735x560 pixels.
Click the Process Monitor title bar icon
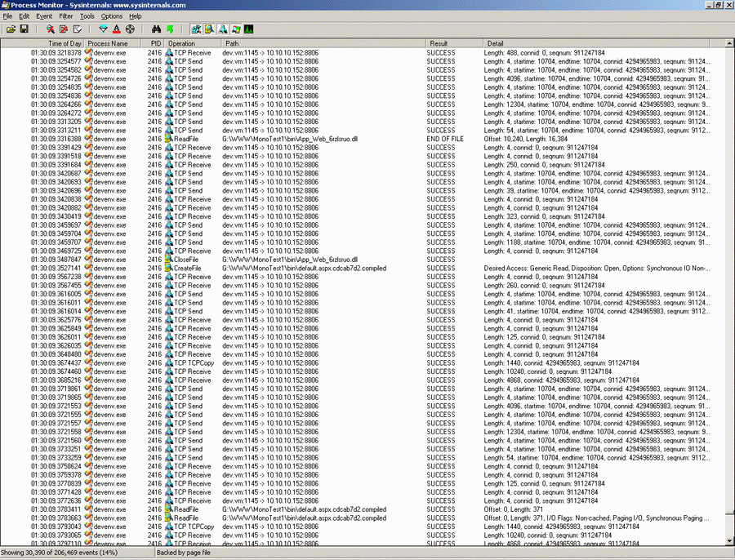(x=5, y=5)
